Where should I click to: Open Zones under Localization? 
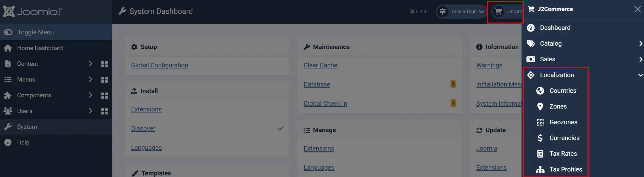558,106
